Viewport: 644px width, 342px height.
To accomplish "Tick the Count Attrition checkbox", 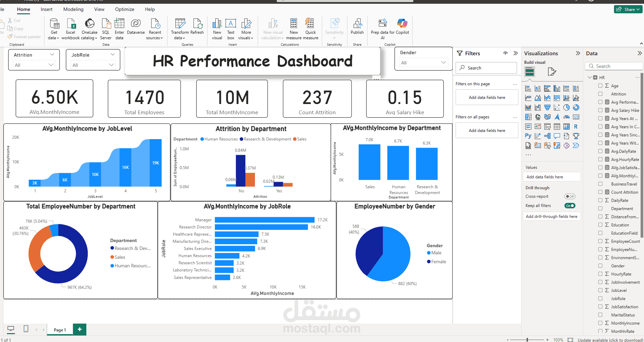I will click(x=600, y=192).
